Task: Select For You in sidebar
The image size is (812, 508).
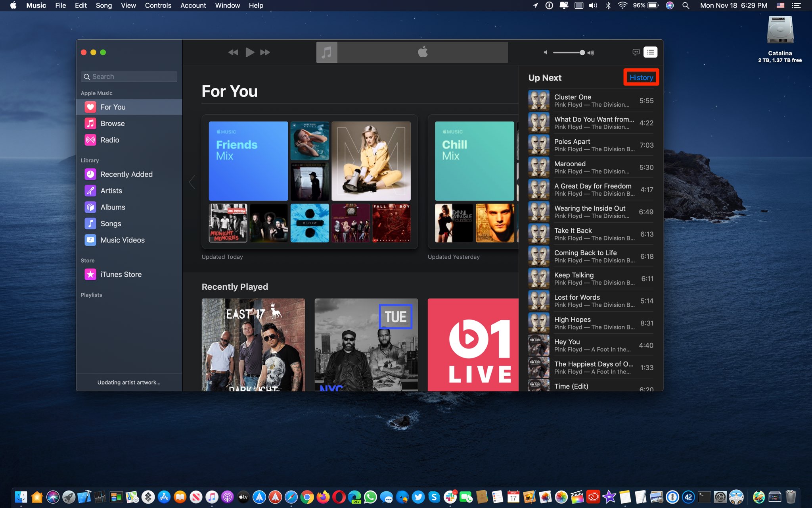Action: pos(129,107)
